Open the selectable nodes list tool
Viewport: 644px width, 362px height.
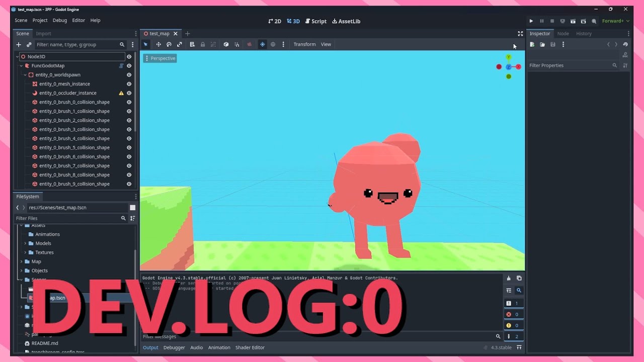click(x=192, y=44)
